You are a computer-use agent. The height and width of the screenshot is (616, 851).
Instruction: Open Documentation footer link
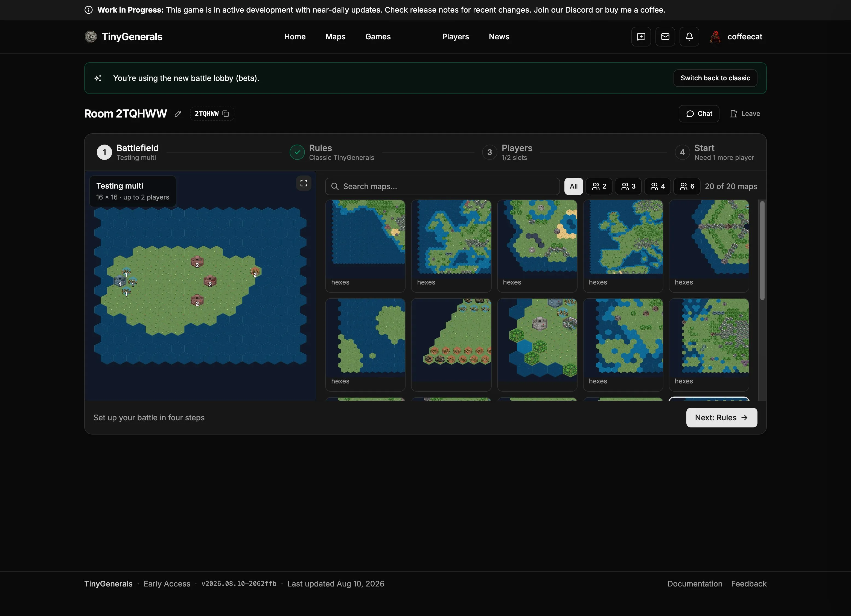click(x=695, y=584)
